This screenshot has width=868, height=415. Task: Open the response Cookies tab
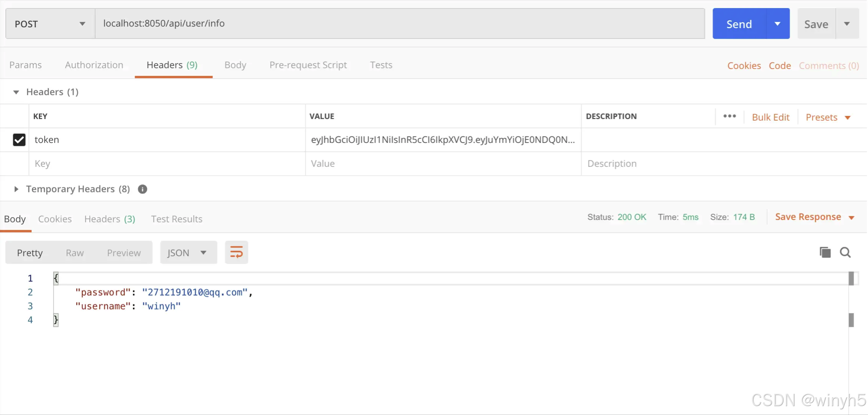55,219
